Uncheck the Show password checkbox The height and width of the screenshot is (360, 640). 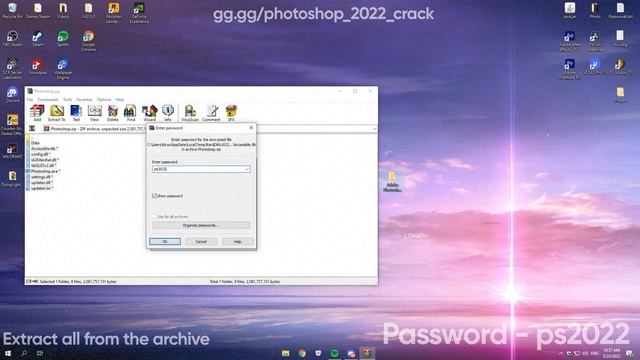(x=155, y=196)
